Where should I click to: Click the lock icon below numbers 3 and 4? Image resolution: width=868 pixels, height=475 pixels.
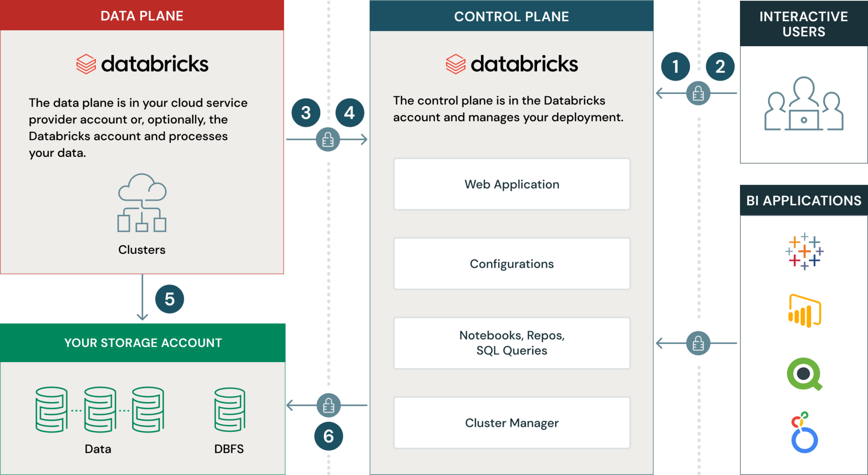tap(328, 139)
